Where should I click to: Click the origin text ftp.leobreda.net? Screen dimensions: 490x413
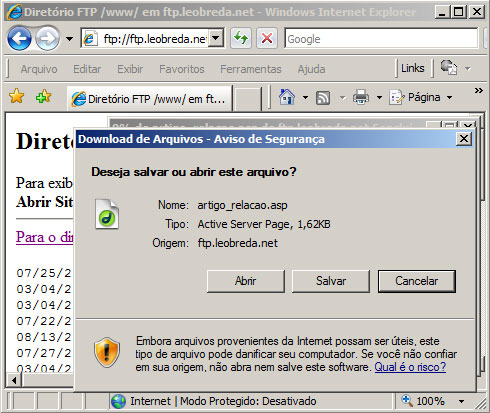tap(238, 243)
